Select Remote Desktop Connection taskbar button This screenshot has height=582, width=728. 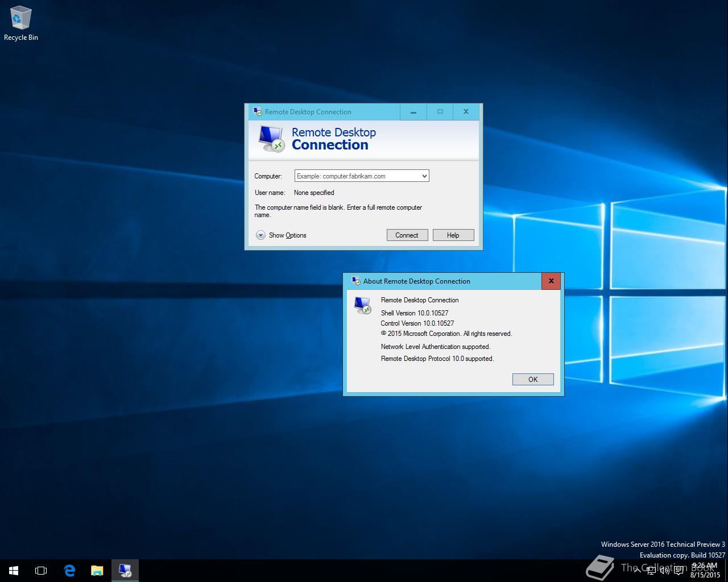click(125, 570)
